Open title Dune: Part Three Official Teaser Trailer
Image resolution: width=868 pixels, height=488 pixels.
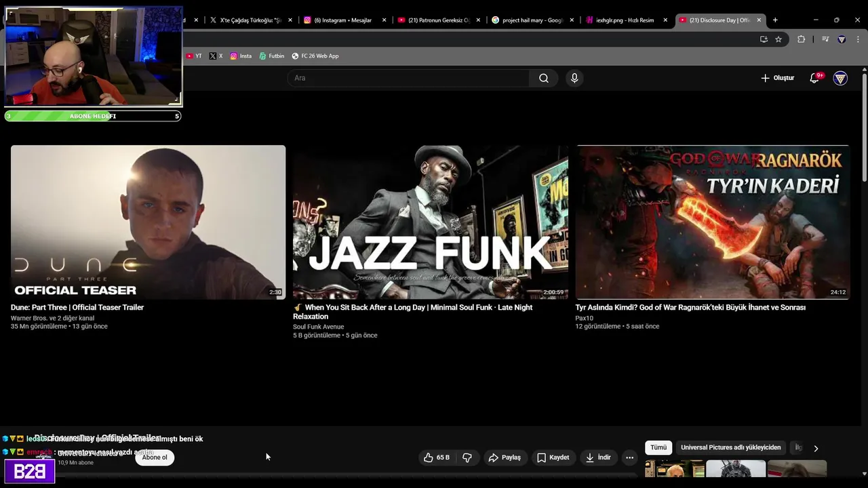coord(77,308)
